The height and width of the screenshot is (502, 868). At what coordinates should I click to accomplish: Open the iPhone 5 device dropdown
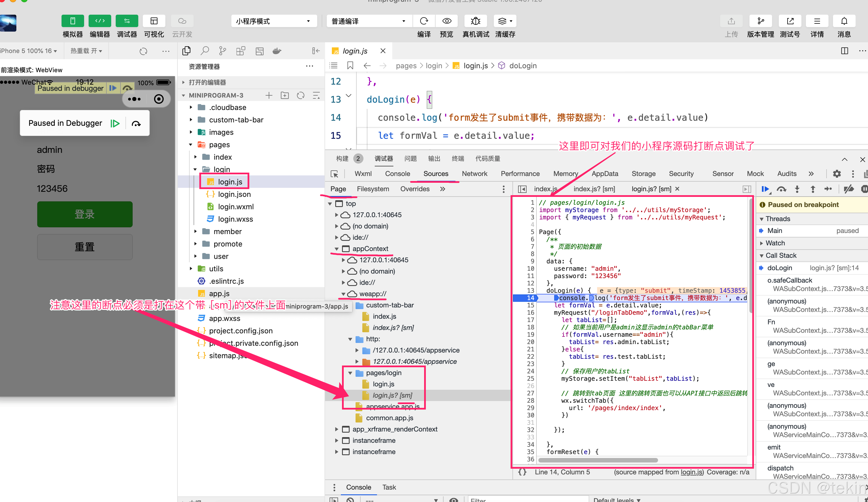coord(29,51)
